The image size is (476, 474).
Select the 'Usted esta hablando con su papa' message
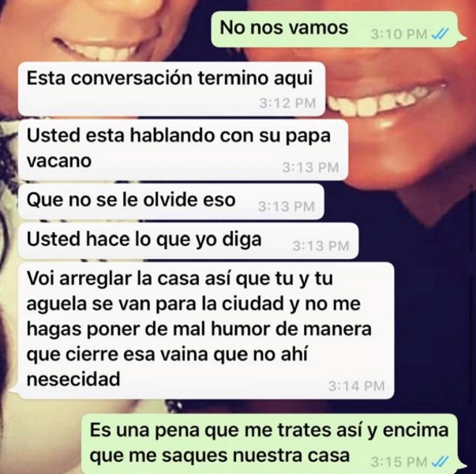tap(183, 149)
